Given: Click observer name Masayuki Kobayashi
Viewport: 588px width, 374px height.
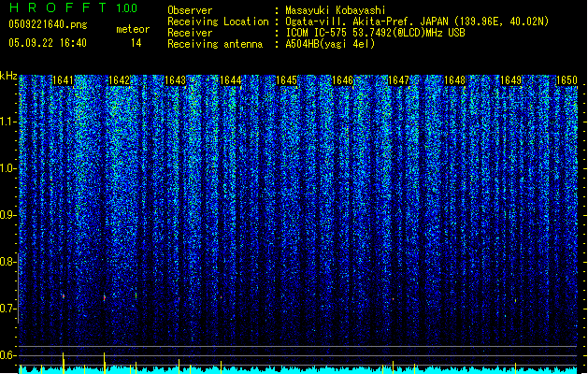Looking at the screenshot, I should click(x=336, y=10).
